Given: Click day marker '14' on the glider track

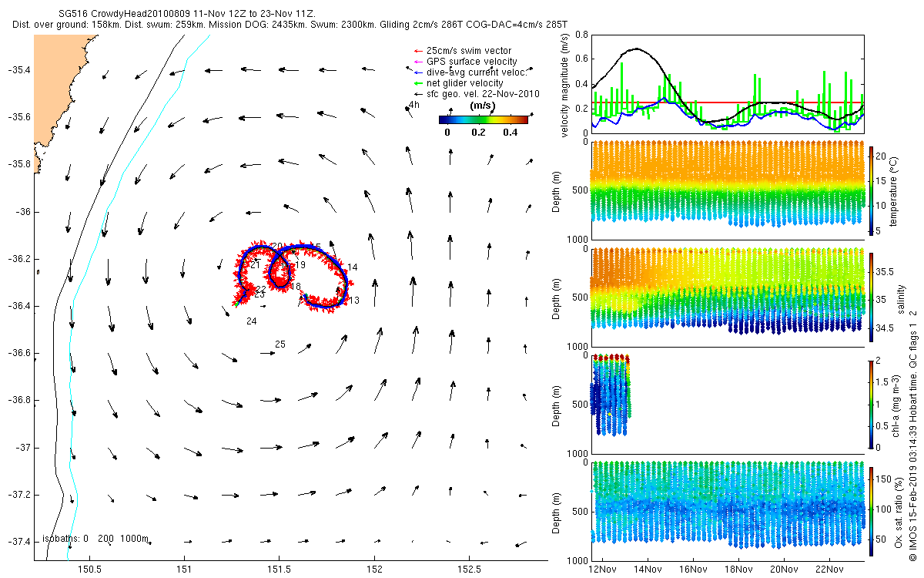Looking at the screenshot, I should [x=353, y=267].
